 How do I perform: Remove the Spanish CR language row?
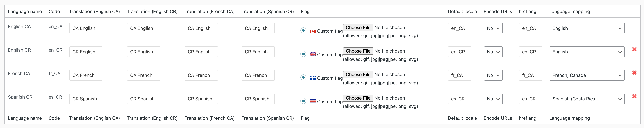pos(634,96)
